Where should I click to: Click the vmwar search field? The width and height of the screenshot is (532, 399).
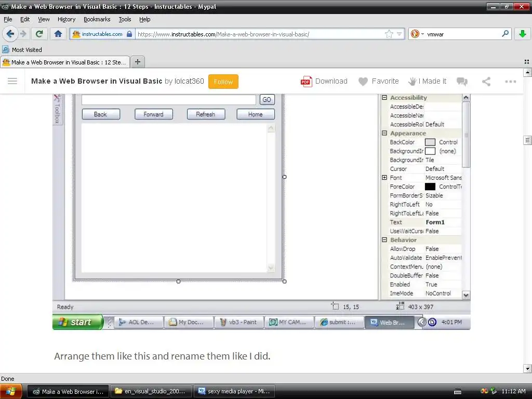[463, 34]
